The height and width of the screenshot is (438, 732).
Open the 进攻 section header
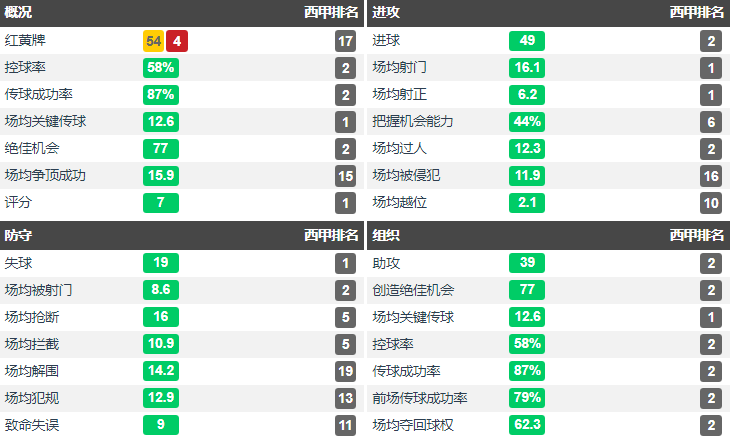pyautogui.click(x=386, y=12)
